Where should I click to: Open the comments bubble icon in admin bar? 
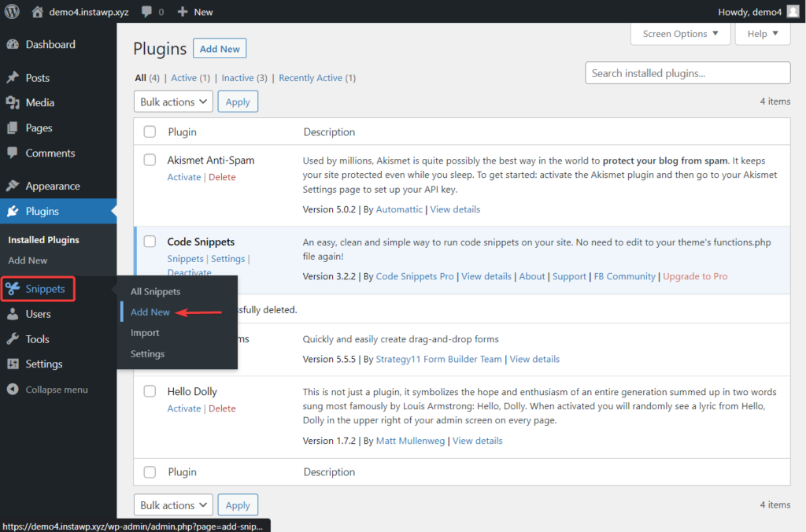147,12
